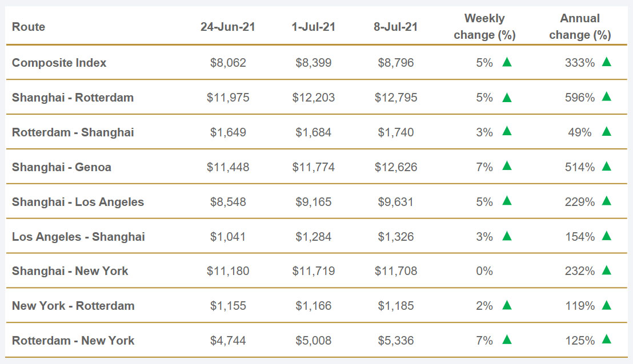The width and height of the screenshot is (633, 364).
Task: Click the weekly arrow in Los Angeles - Shanghai row
Action: [507, 236]
